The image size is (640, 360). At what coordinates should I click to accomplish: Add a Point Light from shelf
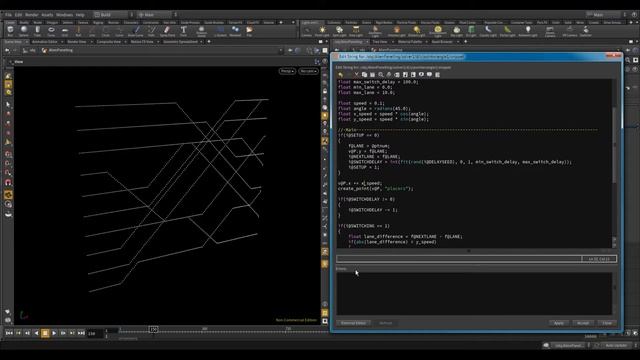[x=322, y=31]
